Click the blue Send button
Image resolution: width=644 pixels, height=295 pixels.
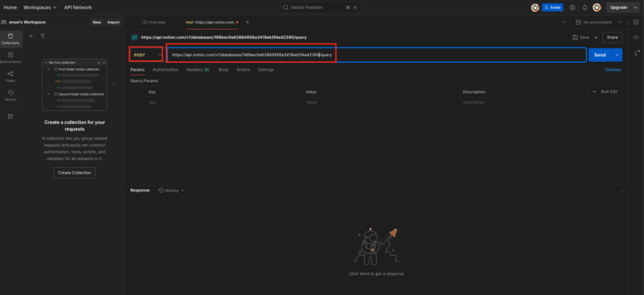tap(600, 55)
